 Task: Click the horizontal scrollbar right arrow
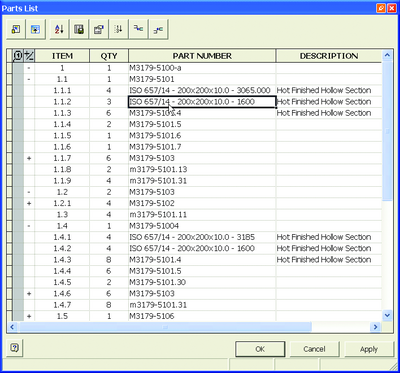click(376, 327)
